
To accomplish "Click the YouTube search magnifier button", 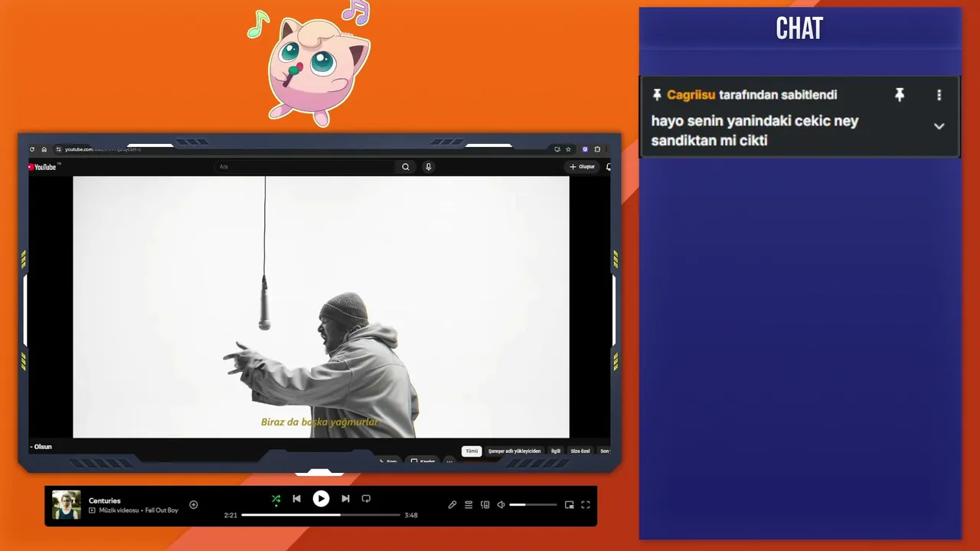I will click(x=406, y=167).
